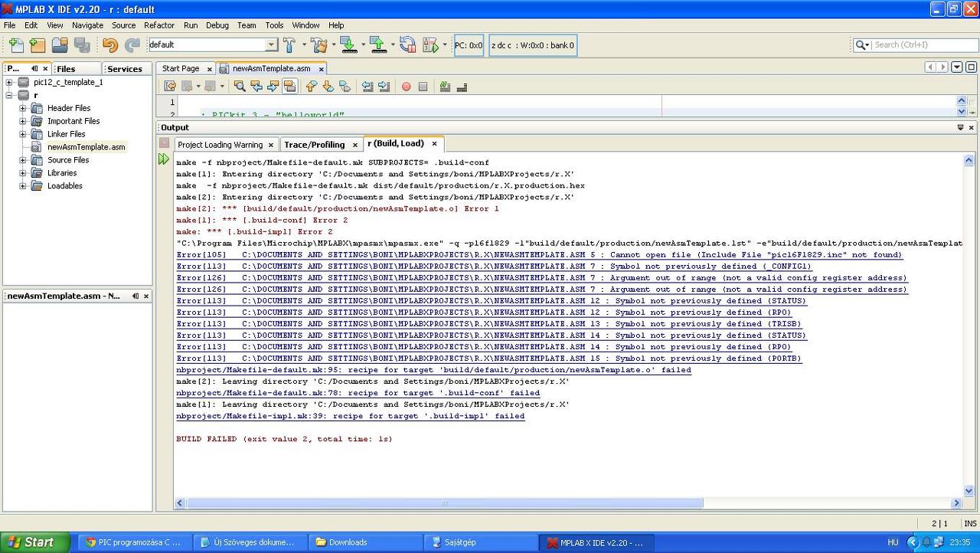Image resolution: width=980 pixels, height=553 pixels.
Task: Click the Find Next Occurrence icon
Action: [x=273, y=87]
